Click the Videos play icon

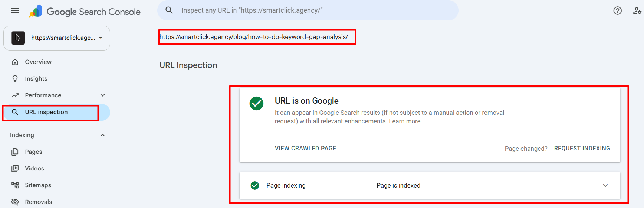coord(15,169)
